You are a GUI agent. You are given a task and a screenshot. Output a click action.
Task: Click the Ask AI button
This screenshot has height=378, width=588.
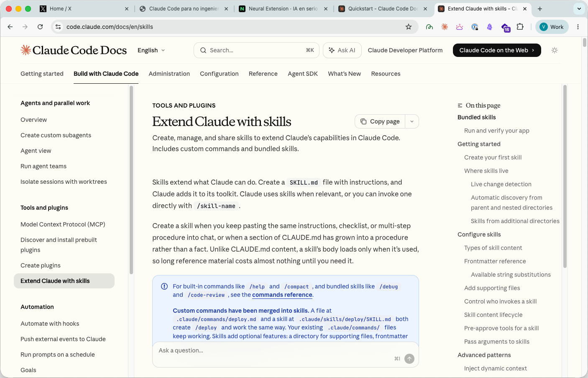click(x=342, y=50)
